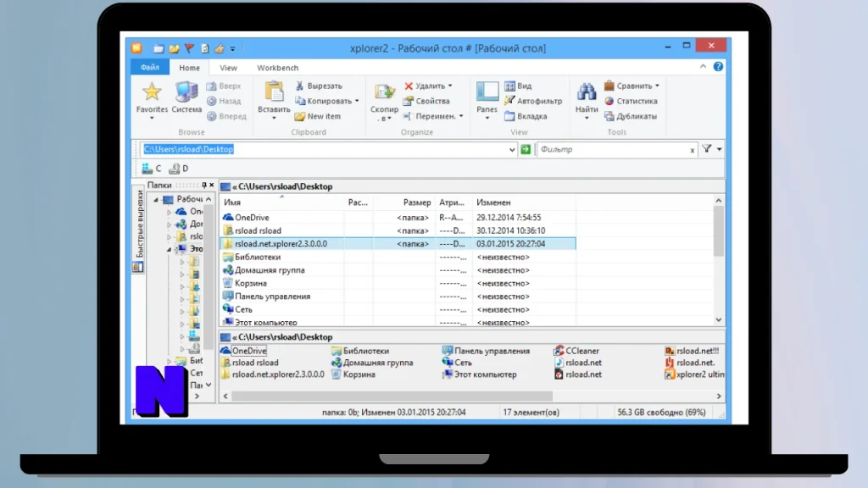Switch to drive D in drive bar
This screenshot has height=488, width=868.
tap(179, 169)
